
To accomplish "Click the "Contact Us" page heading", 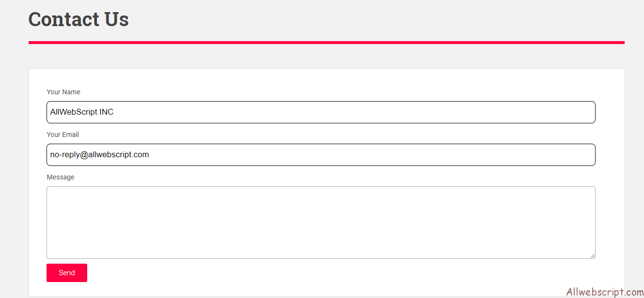I will pyautogui.click(x=79, y=19).
